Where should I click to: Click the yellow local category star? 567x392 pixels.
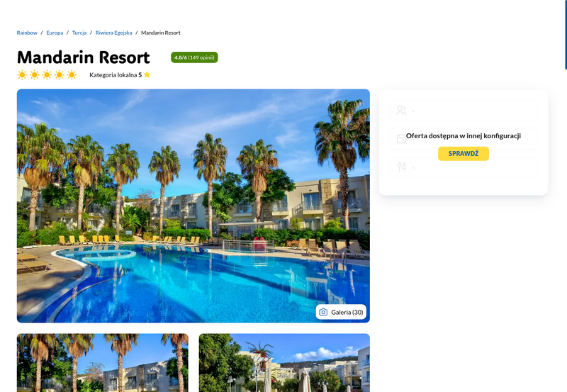pos(147,74)
